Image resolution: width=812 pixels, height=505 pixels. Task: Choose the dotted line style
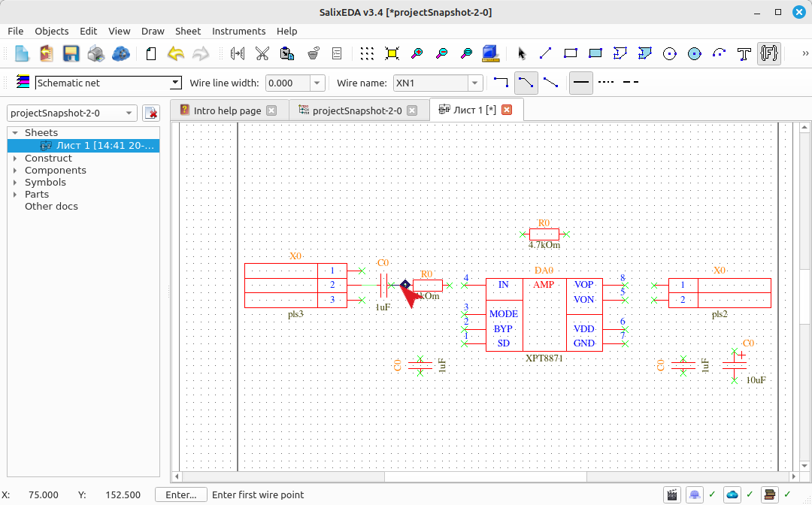tap(606, 83)
